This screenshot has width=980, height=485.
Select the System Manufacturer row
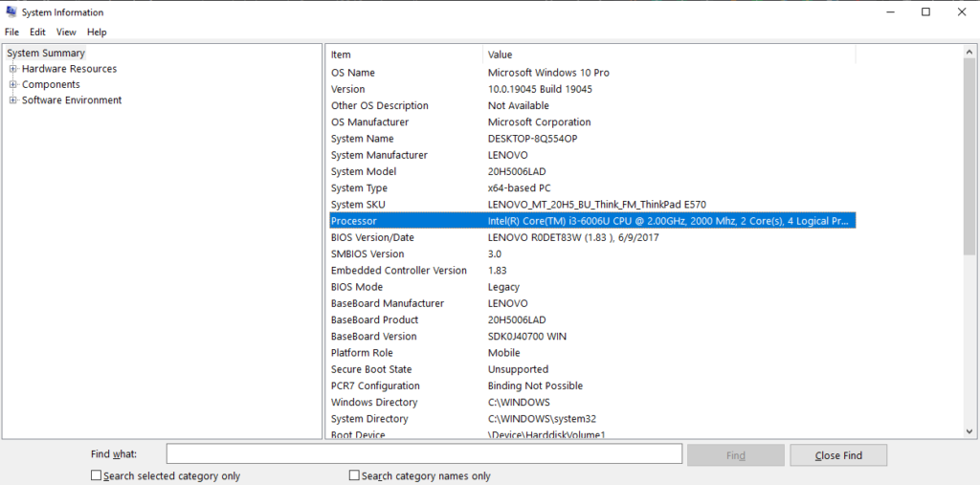pyautogui.click(x=592, y=155)
